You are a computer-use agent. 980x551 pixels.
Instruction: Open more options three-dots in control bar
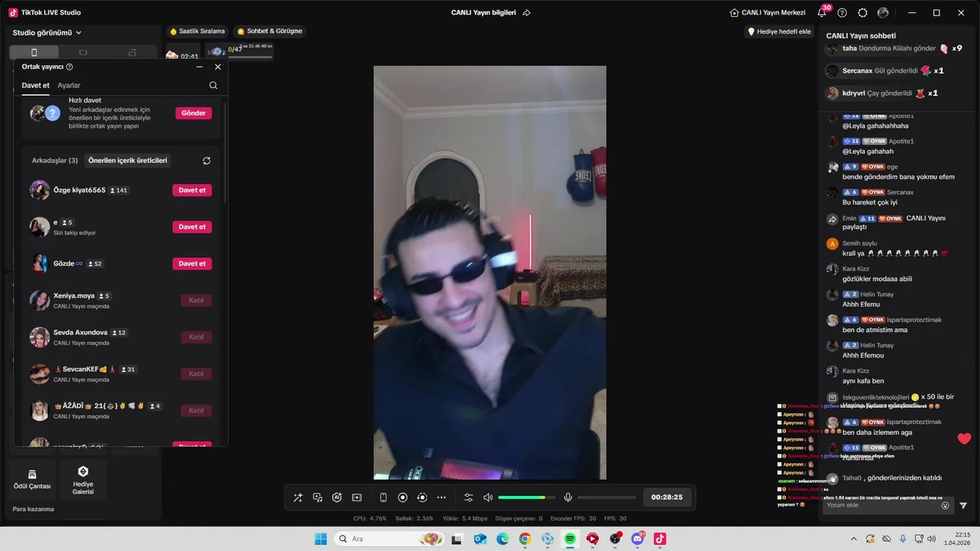pos(442,497)
